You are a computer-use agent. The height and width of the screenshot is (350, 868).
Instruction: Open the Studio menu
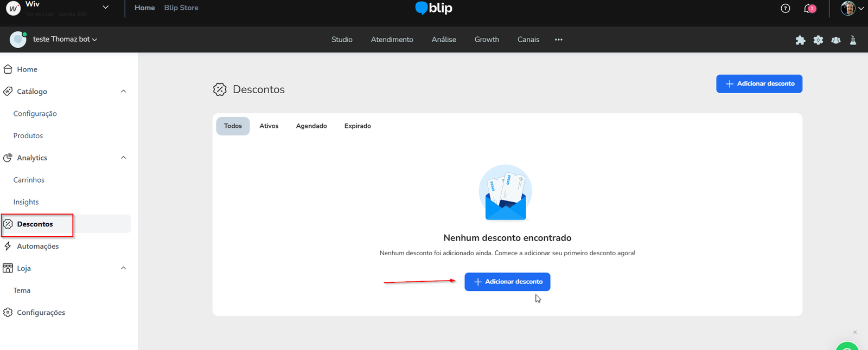(342, 40)
